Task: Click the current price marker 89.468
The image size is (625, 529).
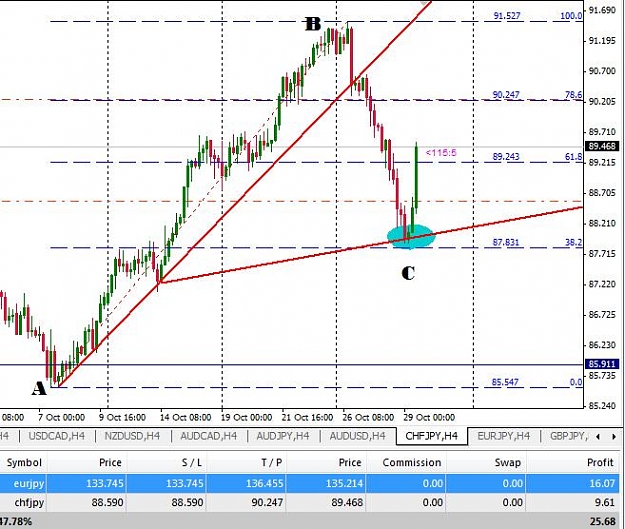Action: (x=602, y=146)
